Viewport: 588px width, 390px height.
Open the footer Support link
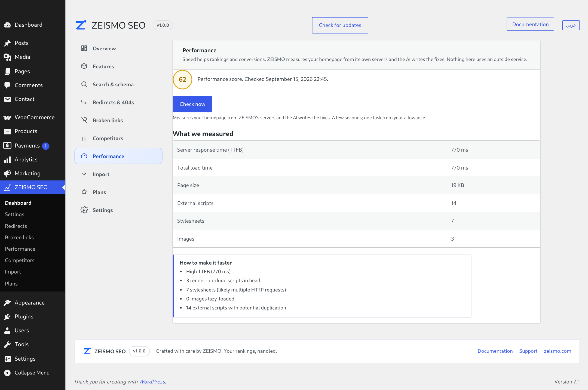point(528,351)
